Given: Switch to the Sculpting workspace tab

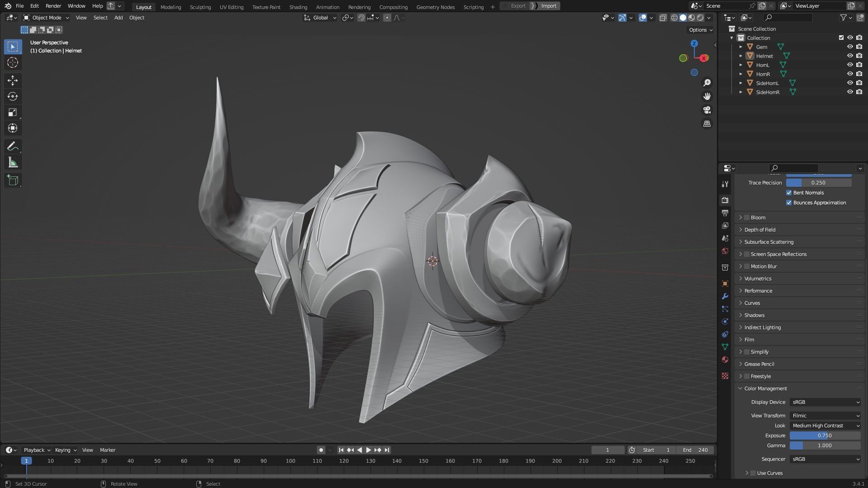Looking at the screenshot, I should click(x=200, y=7).
